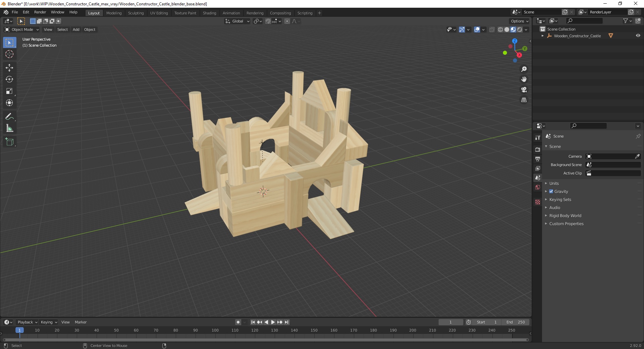Switch to solid shading mode
644x349 pixels.
[507, 30]
